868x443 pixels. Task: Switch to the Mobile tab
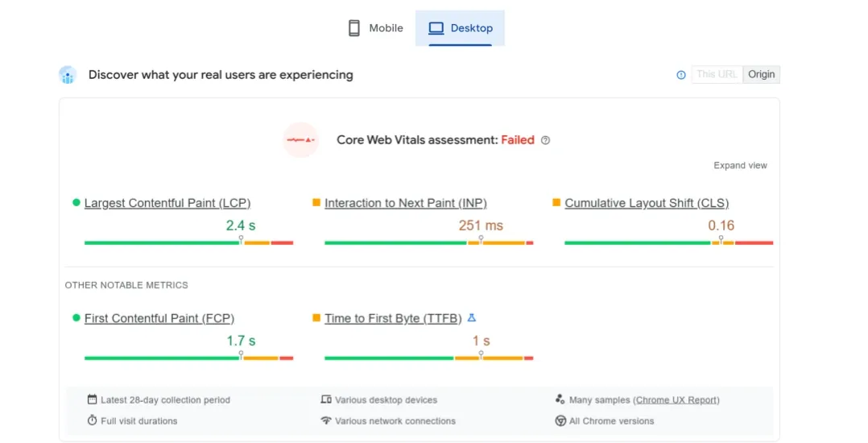[375, 28]
